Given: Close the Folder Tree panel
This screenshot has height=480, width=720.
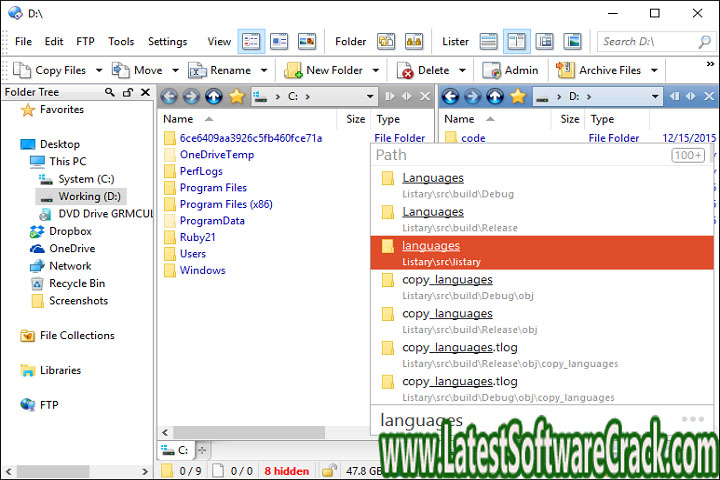Looking at the screenshot, I should tap(145, 92).
